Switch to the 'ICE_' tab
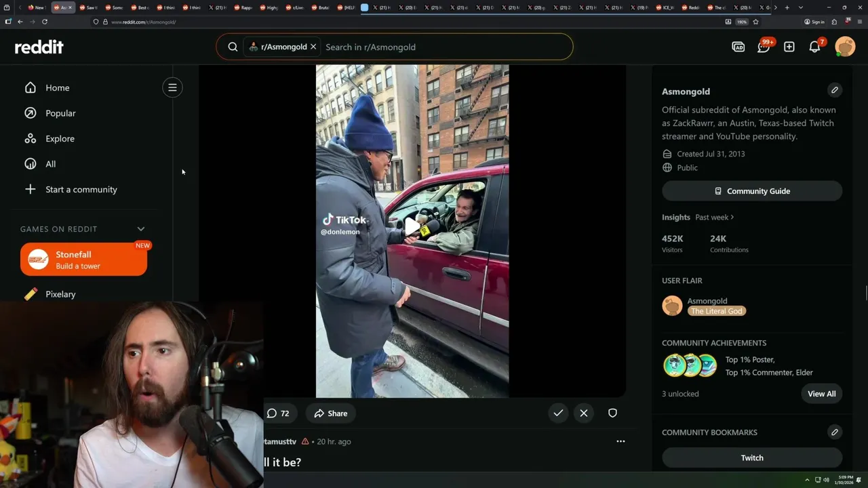Viewport: 868px width, 488px height. tap(665, 7)
